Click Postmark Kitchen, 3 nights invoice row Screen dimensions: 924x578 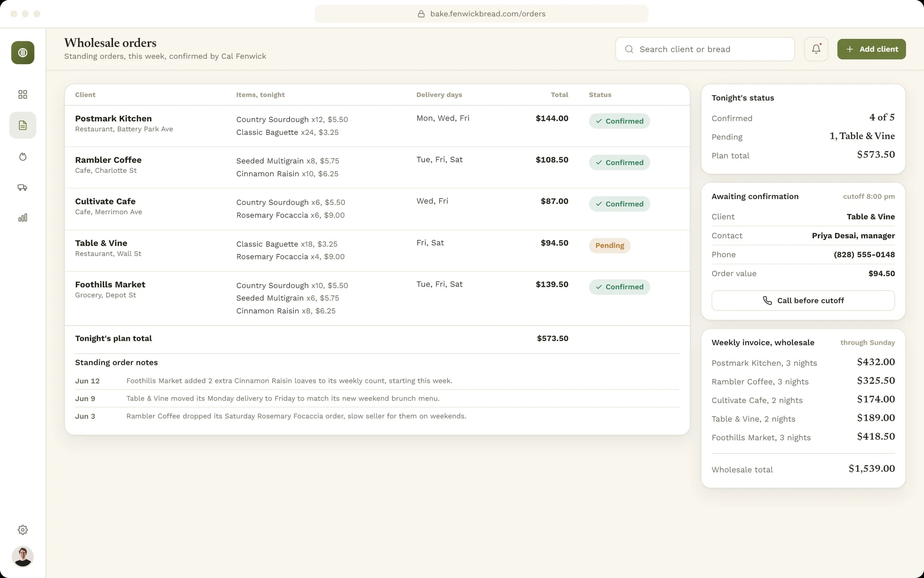click(x=803, y=362)
